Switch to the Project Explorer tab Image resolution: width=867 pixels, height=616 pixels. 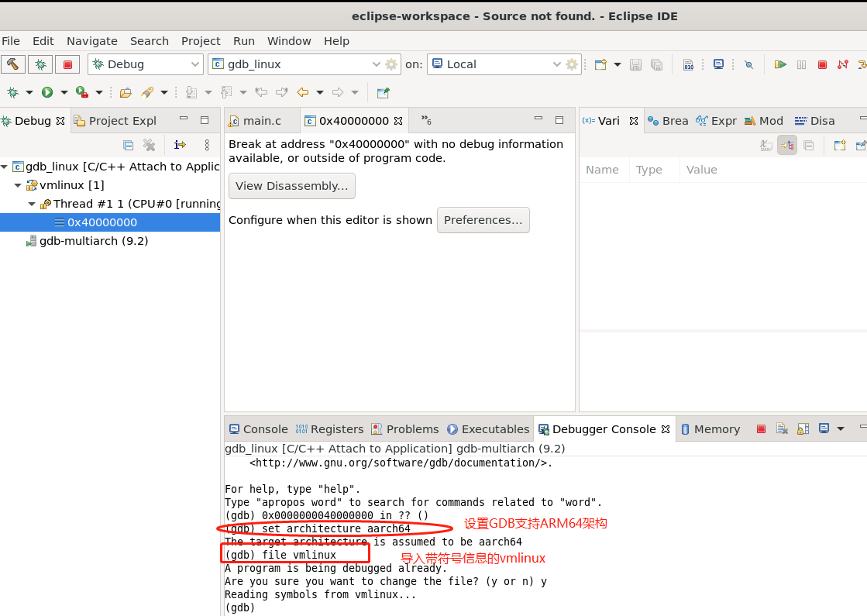(x=115, y=121)
